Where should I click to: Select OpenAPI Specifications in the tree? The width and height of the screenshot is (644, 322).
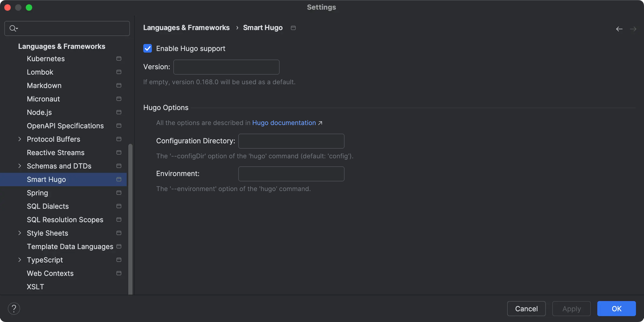coord(63,126)
